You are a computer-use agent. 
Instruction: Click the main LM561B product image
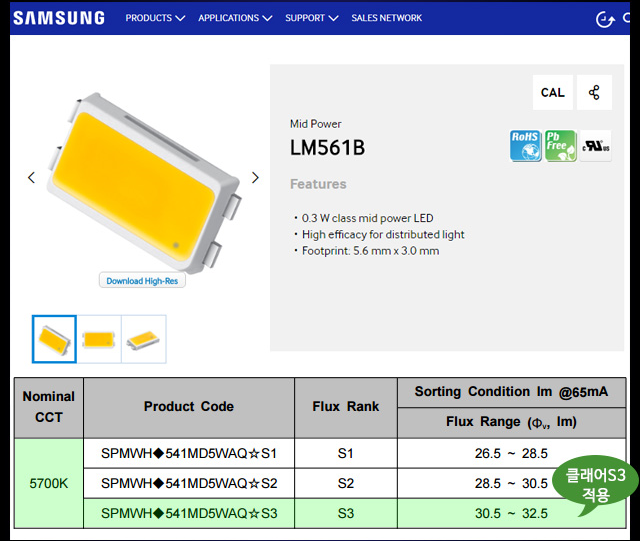click(143, 182)
